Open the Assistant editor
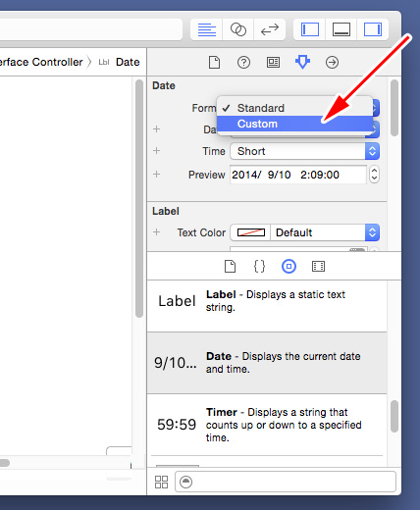The width and height of the screenshot is (420, 510). (238, 29)
